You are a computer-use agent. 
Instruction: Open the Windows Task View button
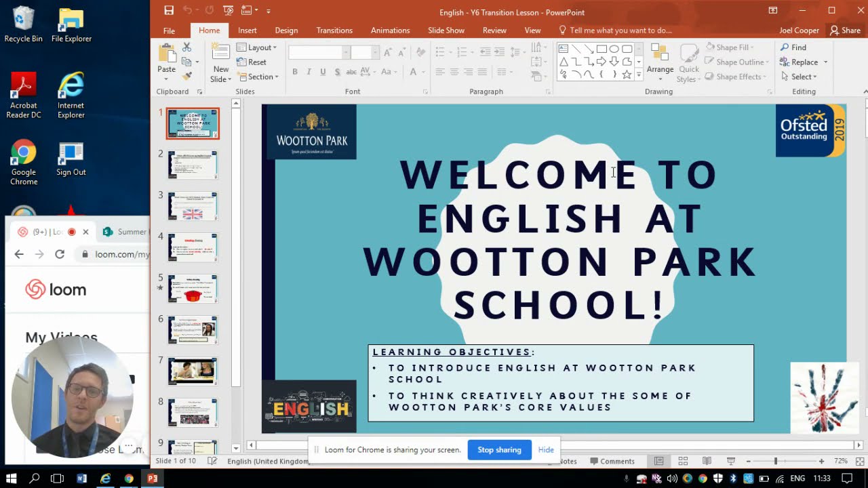58,479
